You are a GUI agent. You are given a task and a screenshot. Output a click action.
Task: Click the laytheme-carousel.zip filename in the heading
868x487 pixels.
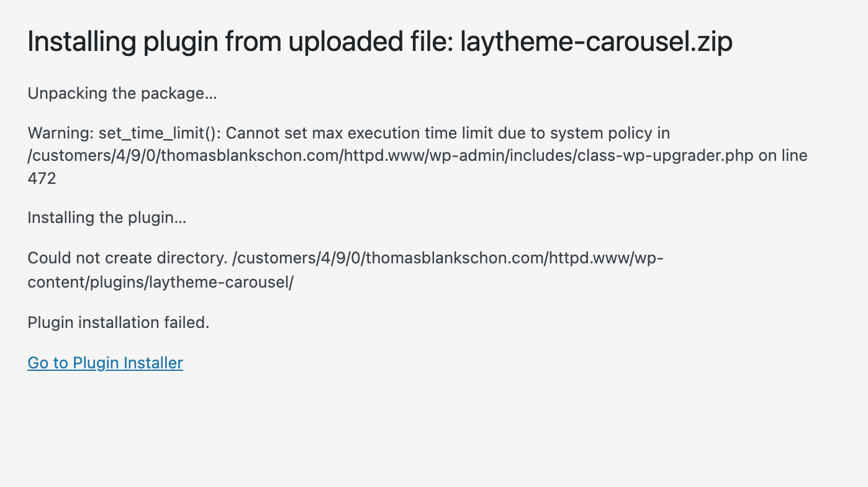[596, 42]
